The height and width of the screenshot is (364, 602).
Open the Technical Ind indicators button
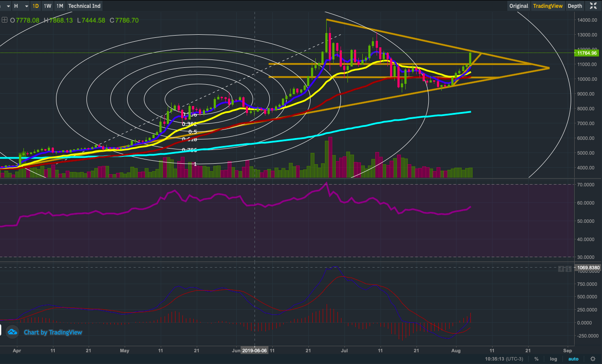pos(84,6)
